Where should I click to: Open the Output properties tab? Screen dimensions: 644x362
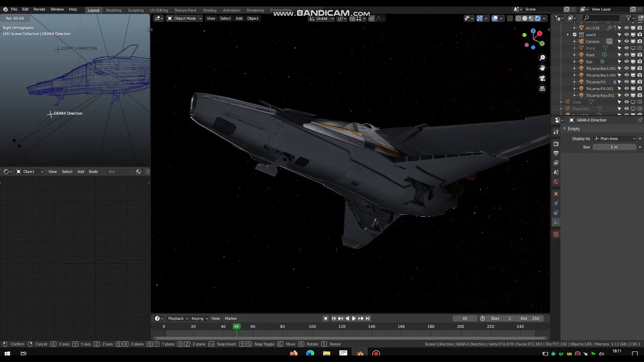click(556, 153)
